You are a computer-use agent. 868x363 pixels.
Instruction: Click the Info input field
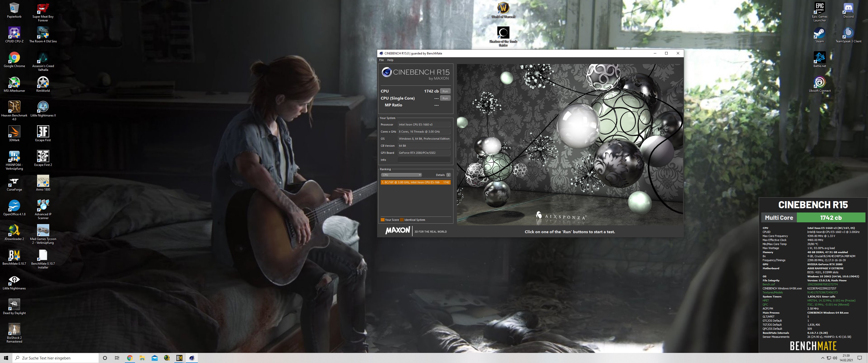click(x=424, y=160)
